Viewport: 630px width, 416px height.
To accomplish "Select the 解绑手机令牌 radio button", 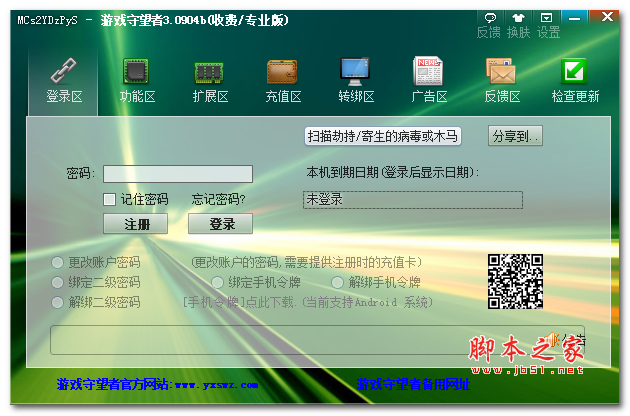I will [x=337, y=282].
